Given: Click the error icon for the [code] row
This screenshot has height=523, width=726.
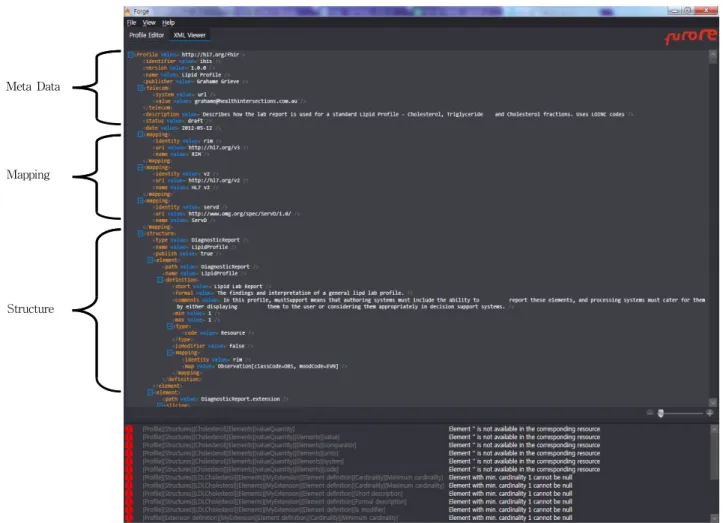Looking at the screenshot, I should point(129,469).
